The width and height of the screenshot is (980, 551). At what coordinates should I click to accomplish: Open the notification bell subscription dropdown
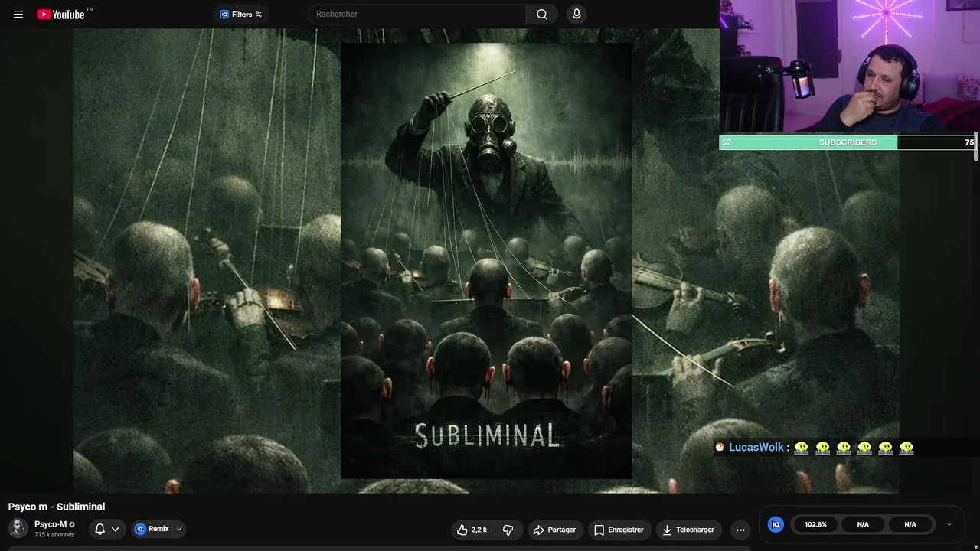[106, 529]
